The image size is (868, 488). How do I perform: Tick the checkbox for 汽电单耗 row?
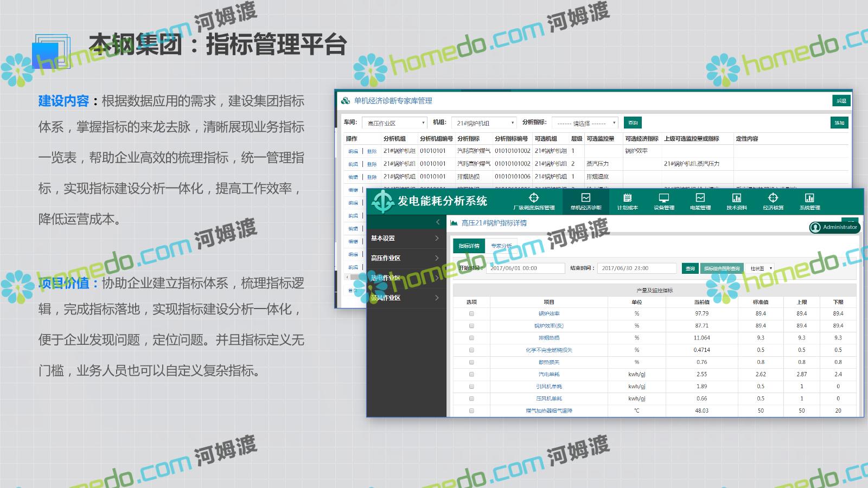point(471,374)
